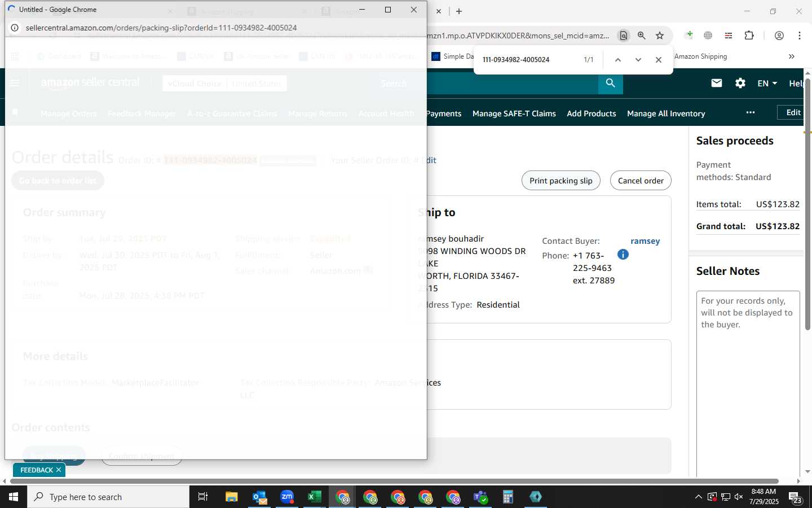
Task: Open the Simple Da... bookmark
Action: (453, 56)
